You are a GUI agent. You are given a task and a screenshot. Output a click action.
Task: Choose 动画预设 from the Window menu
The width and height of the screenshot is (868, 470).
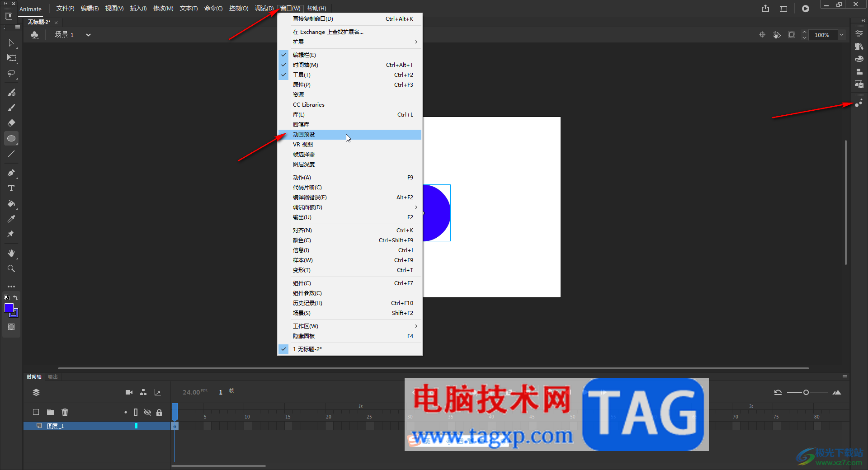(x=350, y=135)
